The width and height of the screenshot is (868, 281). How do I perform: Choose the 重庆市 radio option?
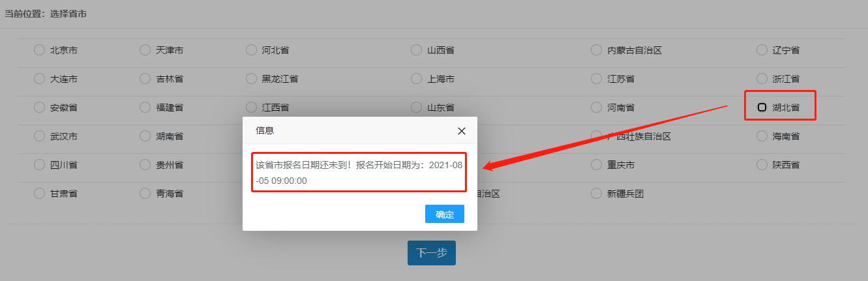click(x=596, y=165)
